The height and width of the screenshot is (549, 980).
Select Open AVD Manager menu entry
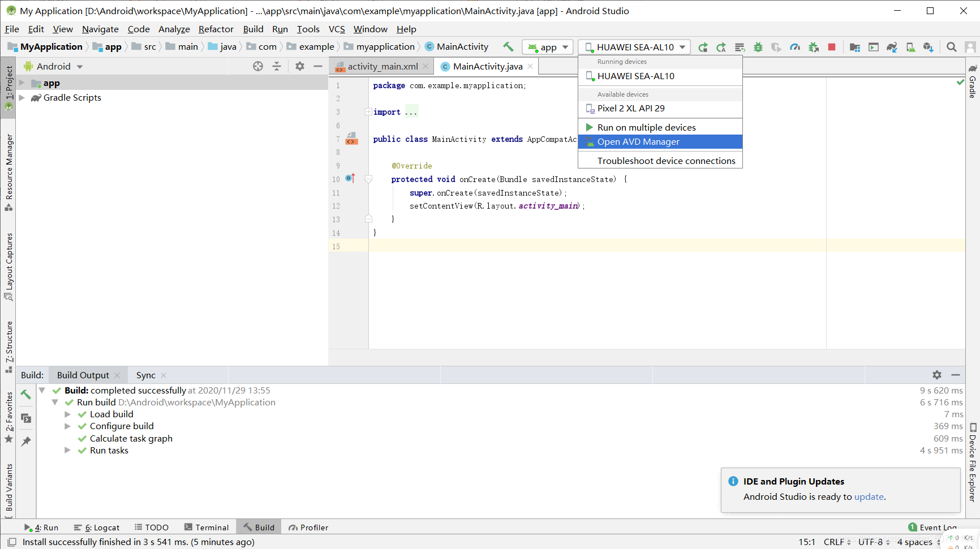660,141
